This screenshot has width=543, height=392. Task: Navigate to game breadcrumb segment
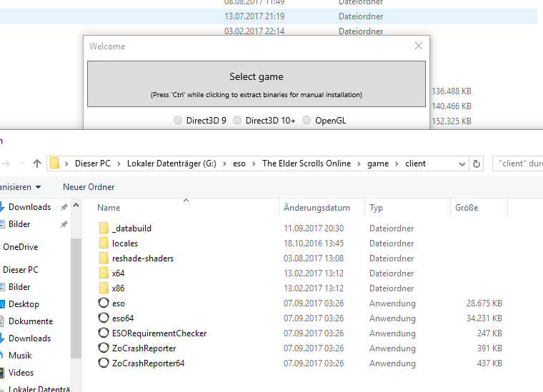tap(378, 164)
